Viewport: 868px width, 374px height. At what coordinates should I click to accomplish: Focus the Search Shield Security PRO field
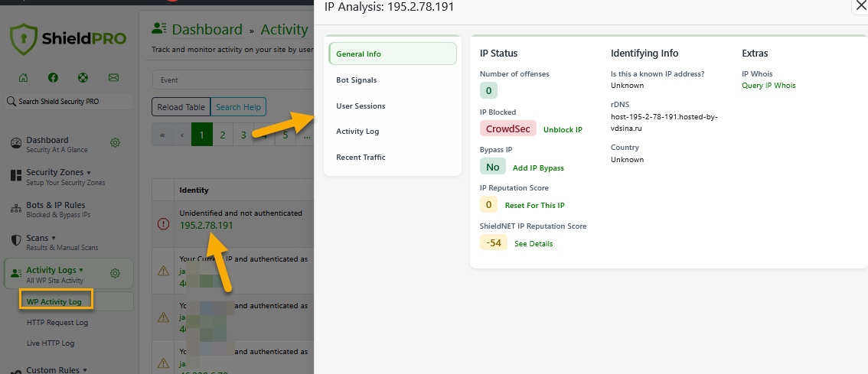[69, 101]
